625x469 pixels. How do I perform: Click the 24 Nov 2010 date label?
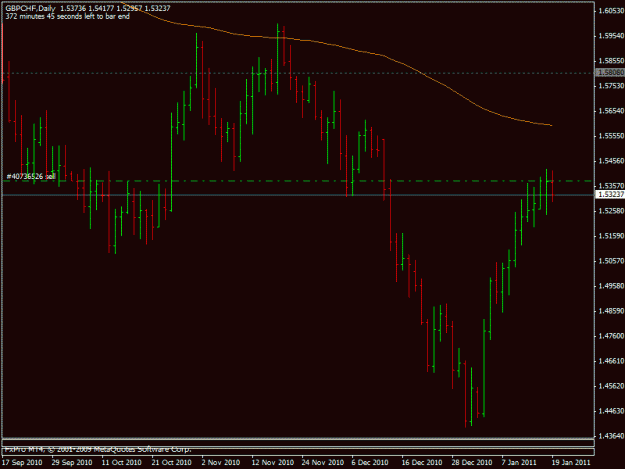point(323,462)
